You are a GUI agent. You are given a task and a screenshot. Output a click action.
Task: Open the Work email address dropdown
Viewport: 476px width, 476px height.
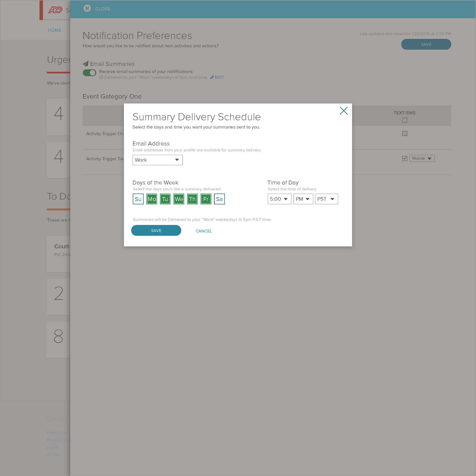click(x=157, y=160)
